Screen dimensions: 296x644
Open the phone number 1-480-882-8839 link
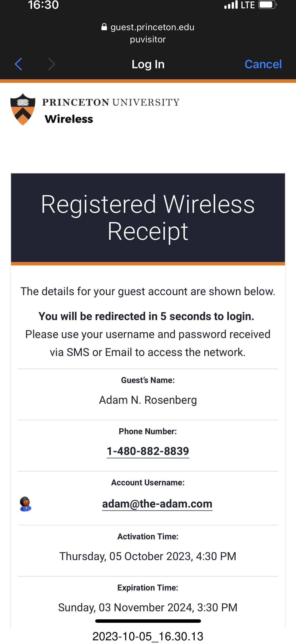click(x=148, y=451)
